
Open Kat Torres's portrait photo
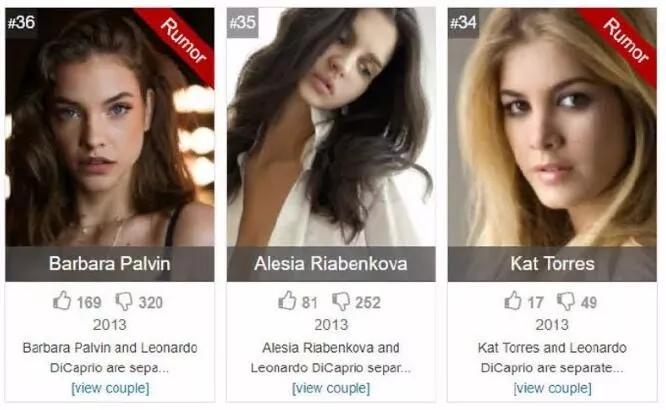pos(552,127)
